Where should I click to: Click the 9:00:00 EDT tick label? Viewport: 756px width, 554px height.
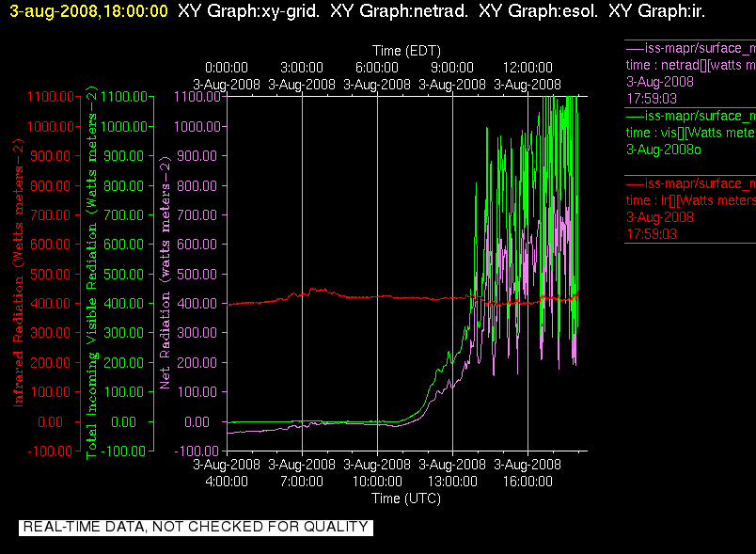451,68
